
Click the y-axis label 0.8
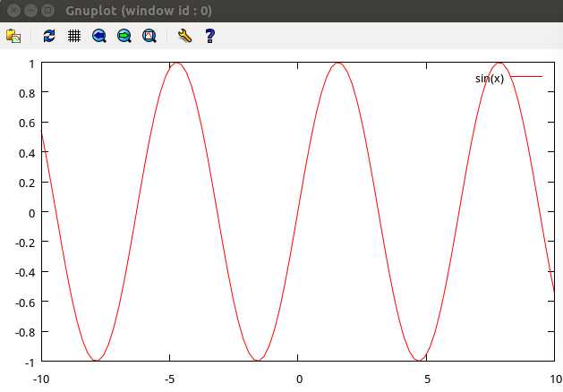click(x=27, y=94)
